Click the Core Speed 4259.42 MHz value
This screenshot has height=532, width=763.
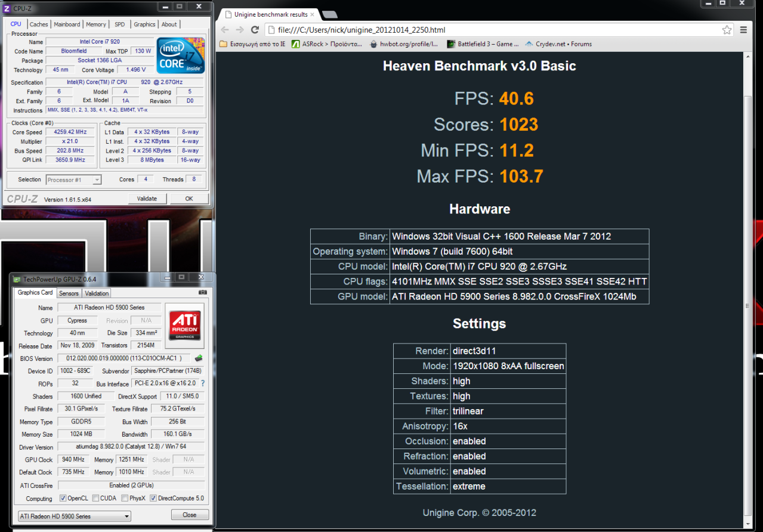(x=70, y=132)
